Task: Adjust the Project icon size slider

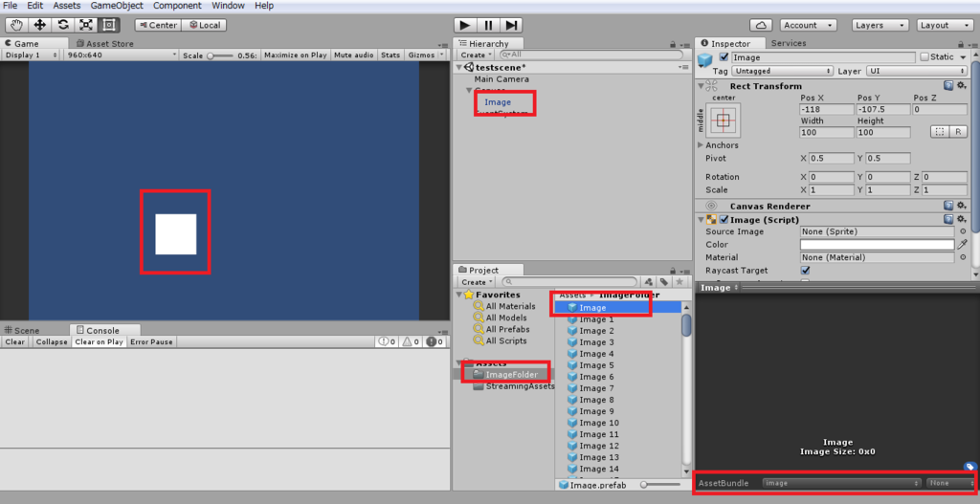Action: point(661,485)
